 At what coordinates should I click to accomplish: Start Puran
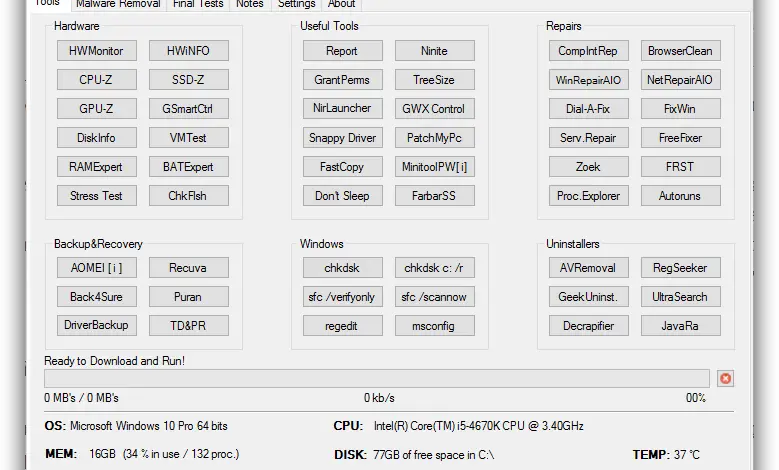[x=188, y=297]
